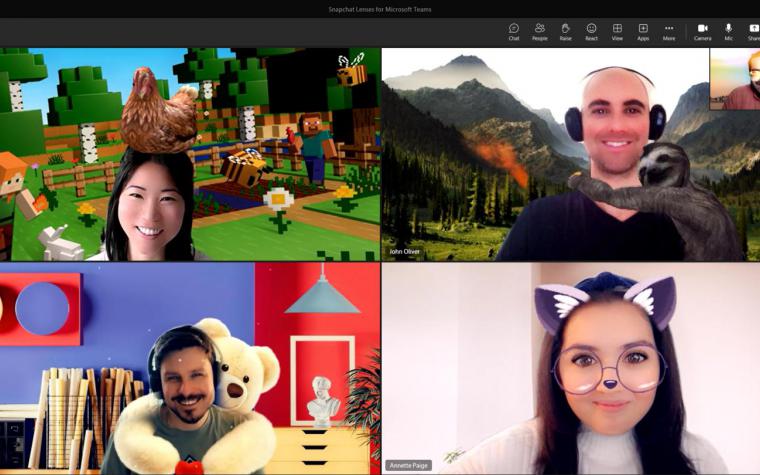Open the Chat panel
Viewport: 760px width, 475px height.
514,32
